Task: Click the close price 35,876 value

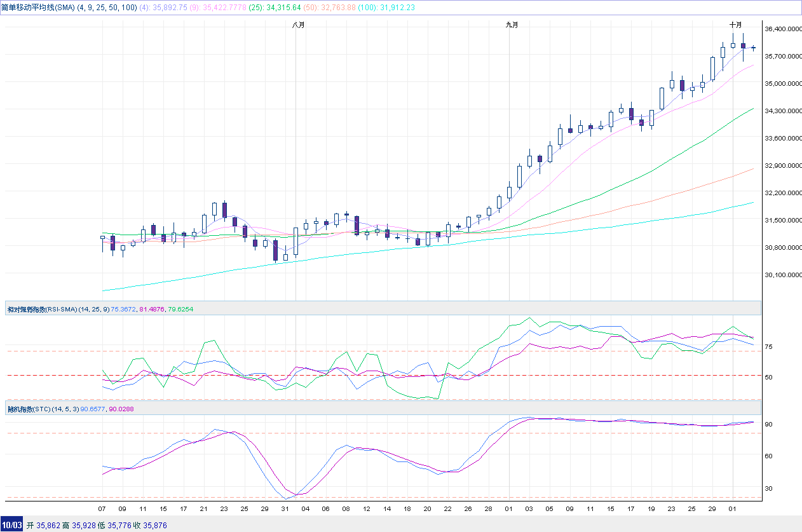Action: tap(156, 526)
